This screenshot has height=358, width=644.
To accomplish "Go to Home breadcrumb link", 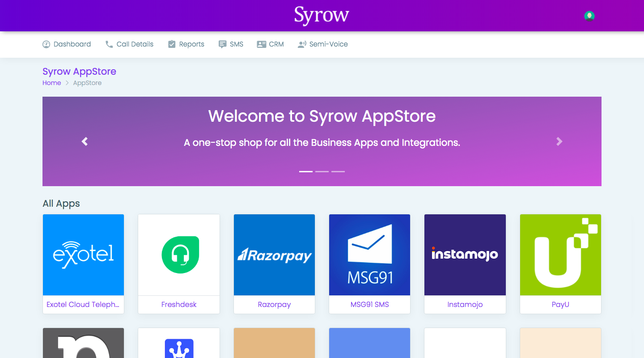I will point(52,83).
